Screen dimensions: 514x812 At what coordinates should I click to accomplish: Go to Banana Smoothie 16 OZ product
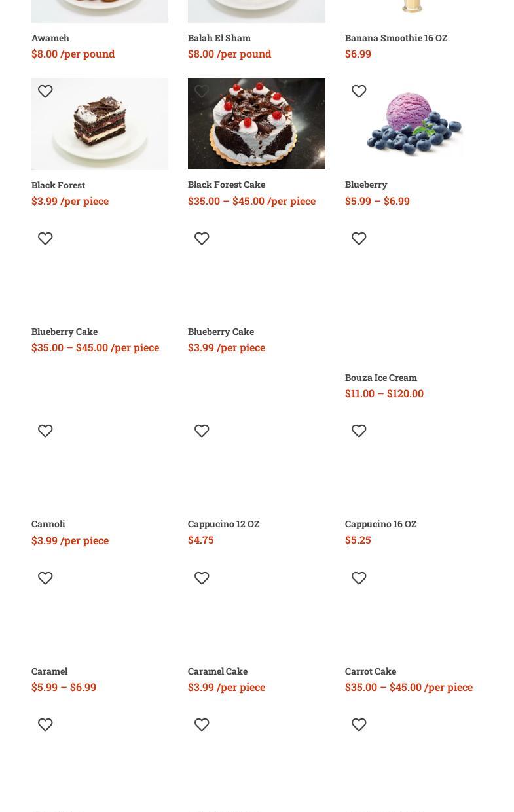point(396,38)
